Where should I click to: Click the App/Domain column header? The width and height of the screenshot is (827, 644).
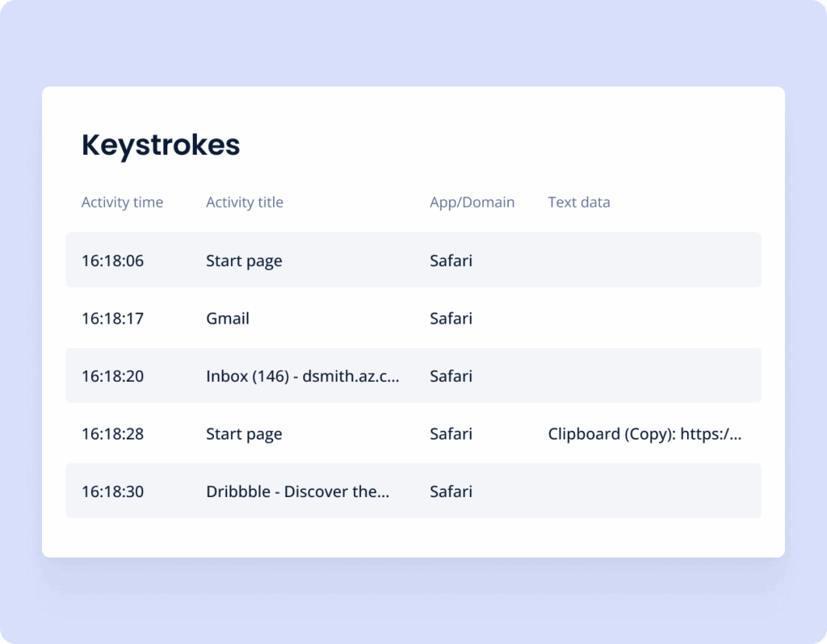click(x=472, y=203)
